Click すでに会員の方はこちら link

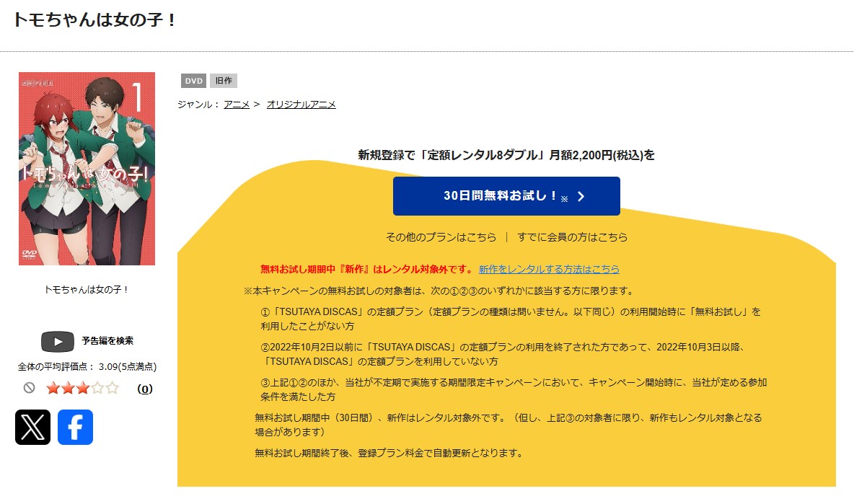572,237
